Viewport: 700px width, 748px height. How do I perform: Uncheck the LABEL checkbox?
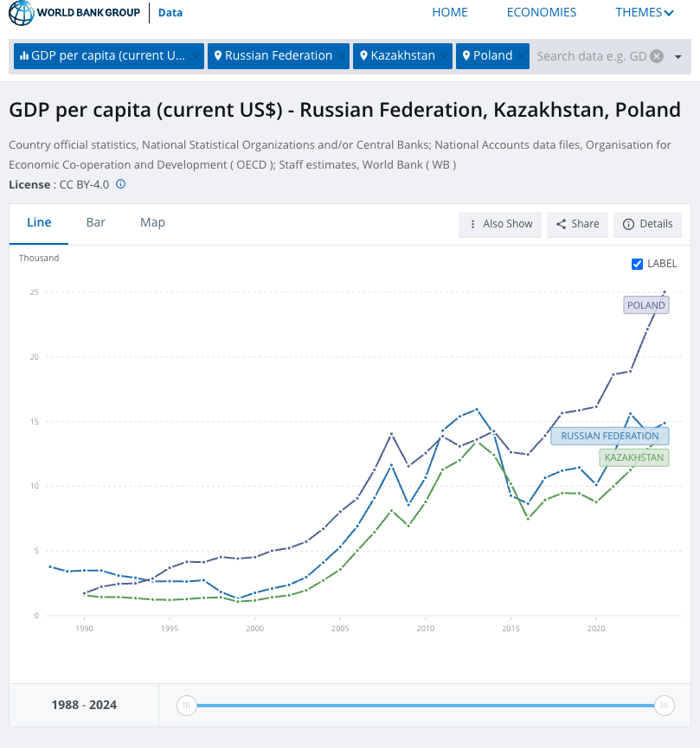(x=638, y=264)
